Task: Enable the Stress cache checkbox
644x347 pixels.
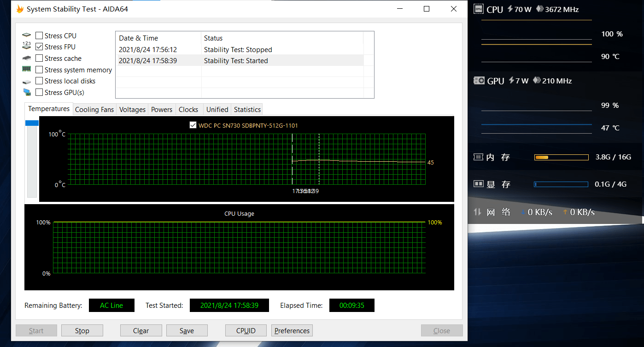Action: pyautogui.click(x=39, y=58)
